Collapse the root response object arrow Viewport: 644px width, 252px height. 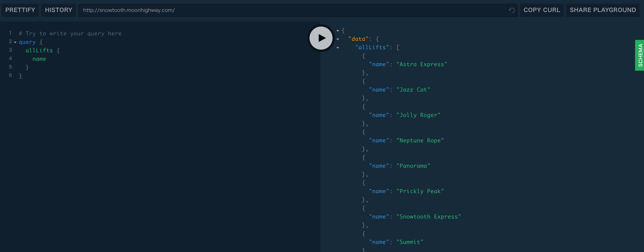[338, 31]
